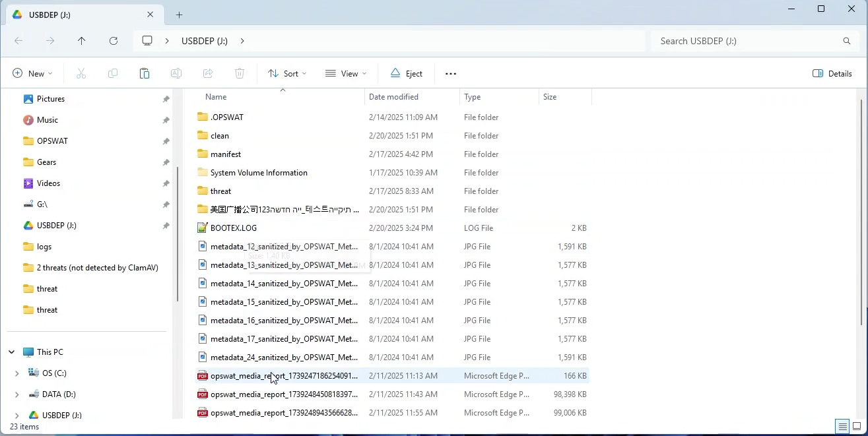868x436 pixels.
Task: Click the JPG icon of metadata_12 file
Action: point(203,247)
